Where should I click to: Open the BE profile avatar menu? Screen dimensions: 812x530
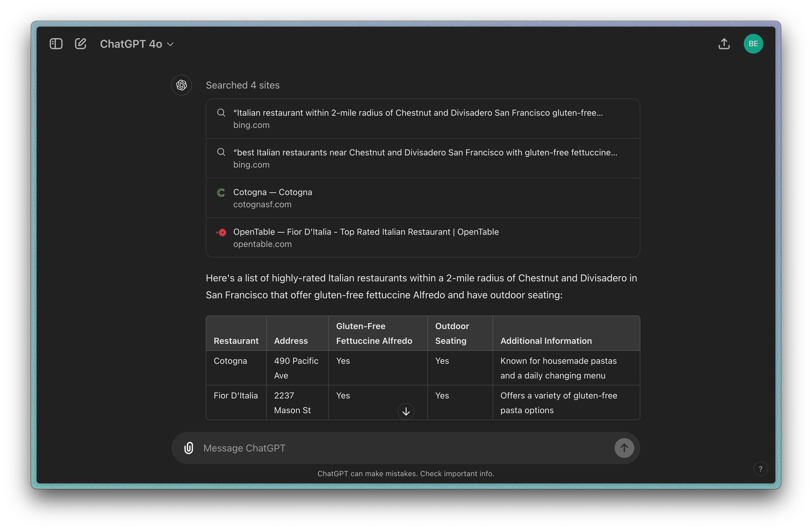[753, 44]
